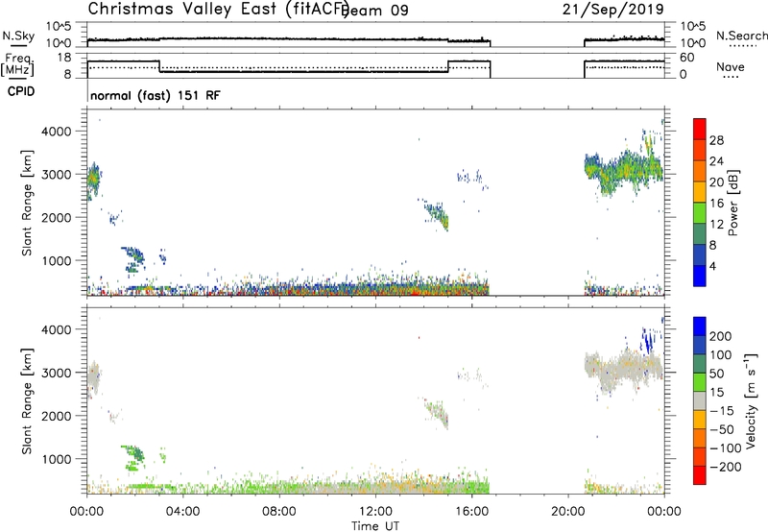Click the green velocity cluster near 1000 km at 02:00
The width and height of the screenshot is (768, 532).
coord(132,456)
